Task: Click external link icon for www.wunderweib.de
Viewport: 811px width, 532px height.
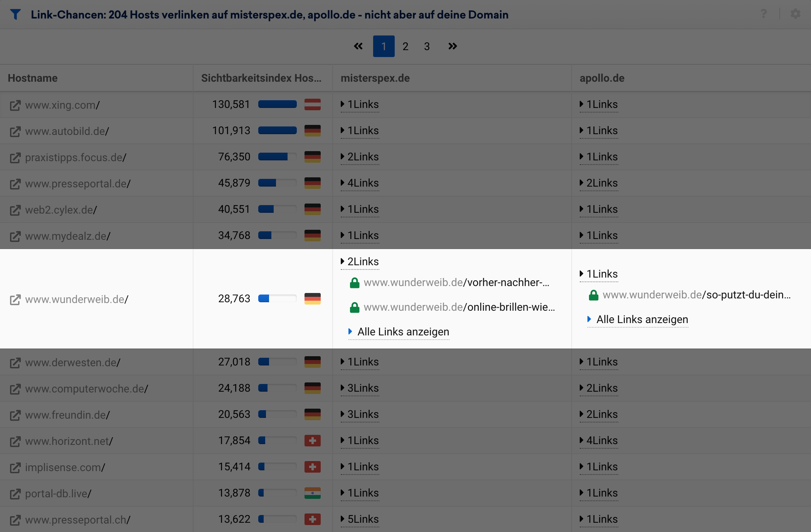Action: click(x=15, y=300)
